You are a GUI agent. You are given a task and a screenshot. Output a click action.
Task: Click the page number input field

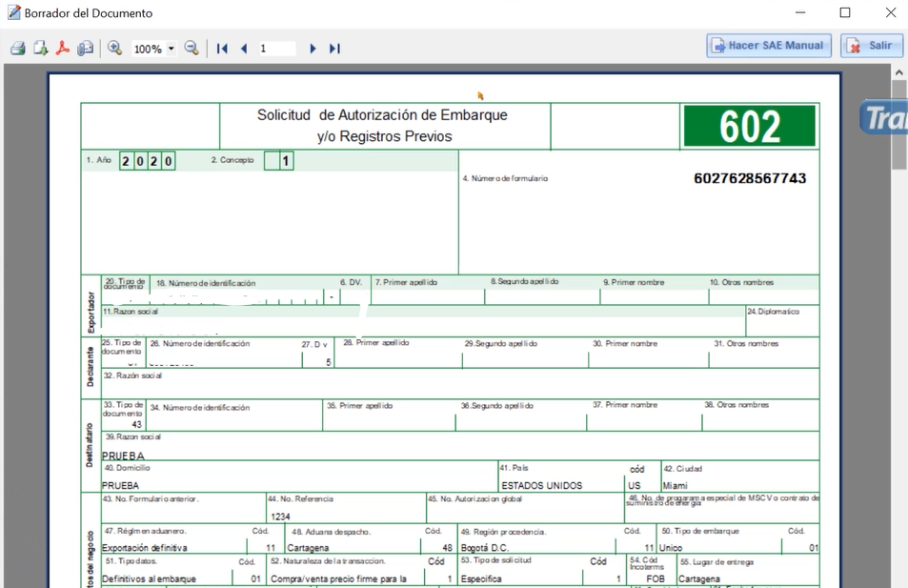276,49
